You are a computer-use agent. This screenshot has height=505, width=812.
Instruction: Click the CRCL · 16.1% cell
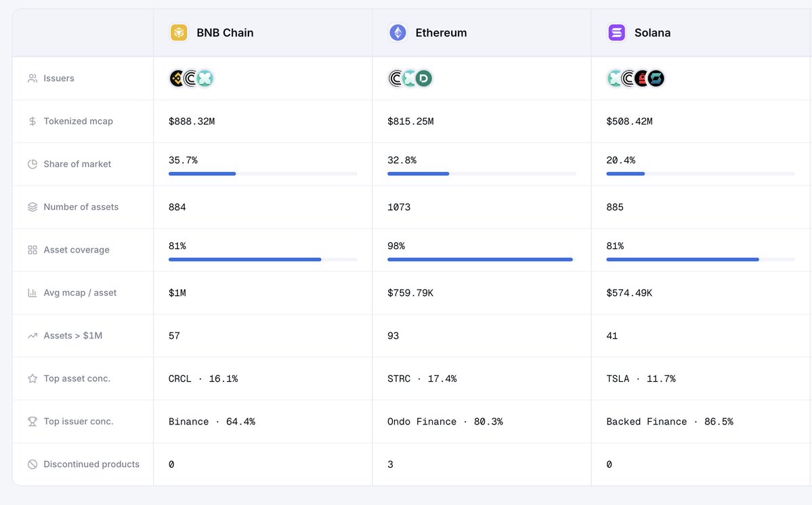[203, 379]
